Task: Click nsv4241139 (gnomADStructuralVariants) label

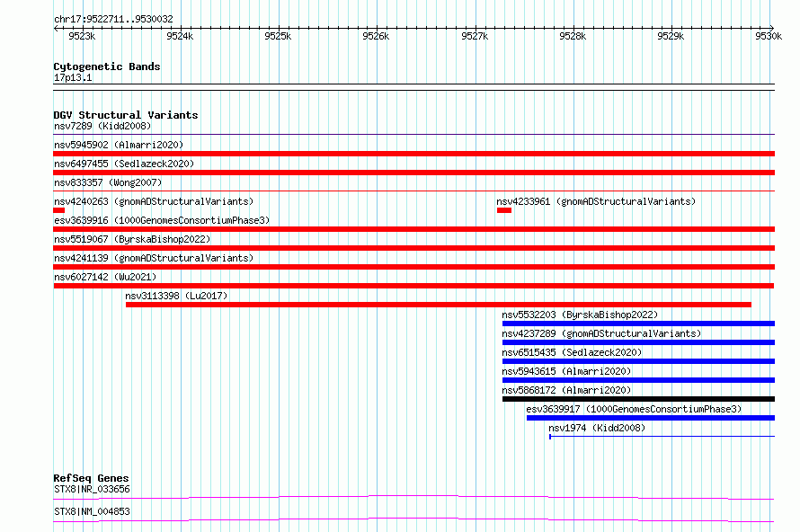Action: click(x=154, y=258)
